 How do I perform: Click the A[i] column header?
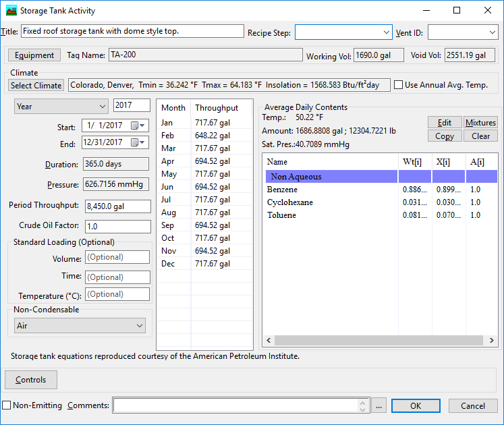tap(482, 162)
